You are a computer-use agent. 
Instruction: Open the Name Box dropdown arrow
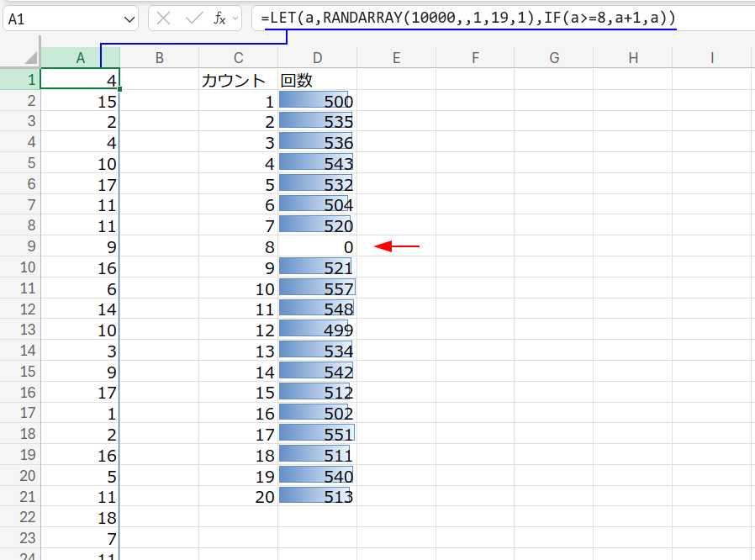click(x=129, y=18)
